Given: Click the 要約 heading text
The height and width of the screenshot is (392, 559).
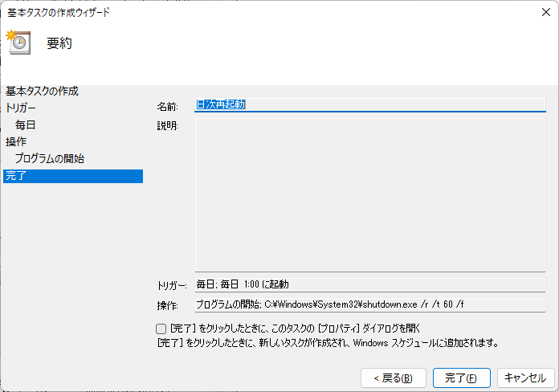Looking at the screenshot, I should [59, 43].
